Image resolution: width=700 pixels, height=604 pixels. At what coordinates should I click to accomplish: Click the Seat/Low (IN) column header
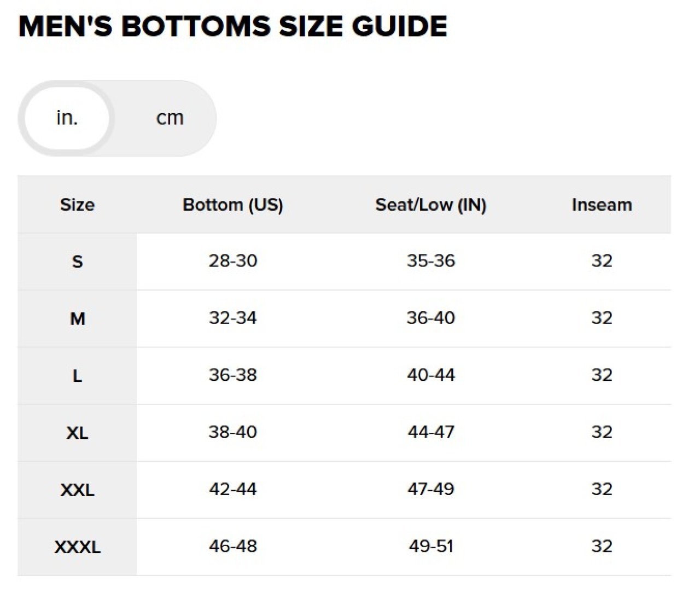point(430,205)
